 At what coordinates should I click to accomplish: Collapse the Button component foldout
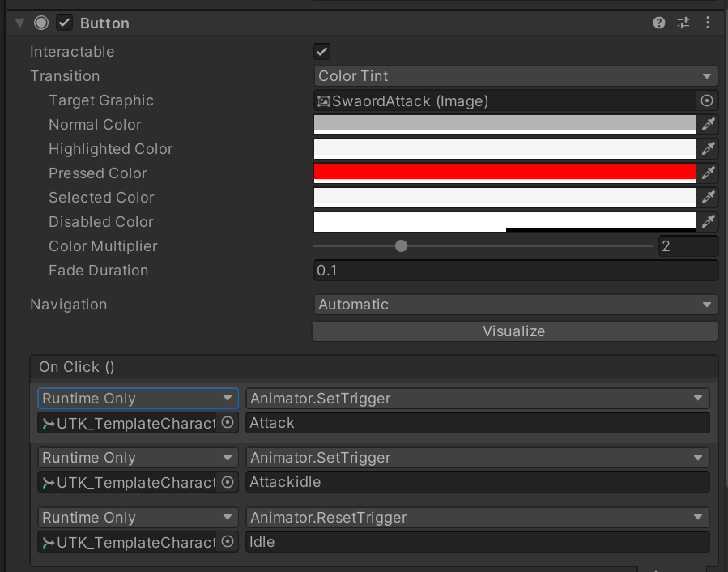(19, 23)
